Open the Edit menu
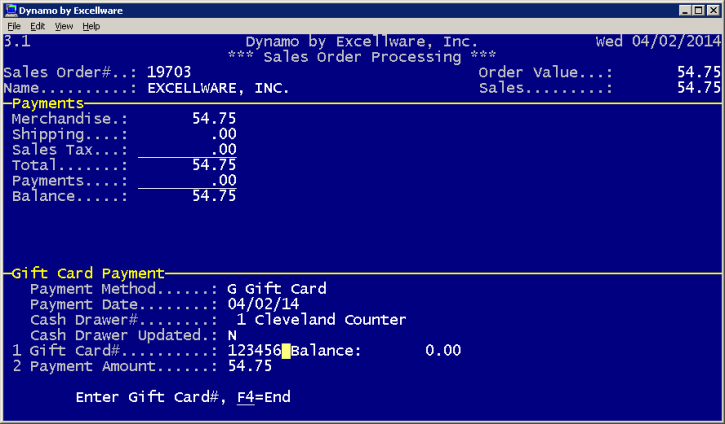 (37, 26)
